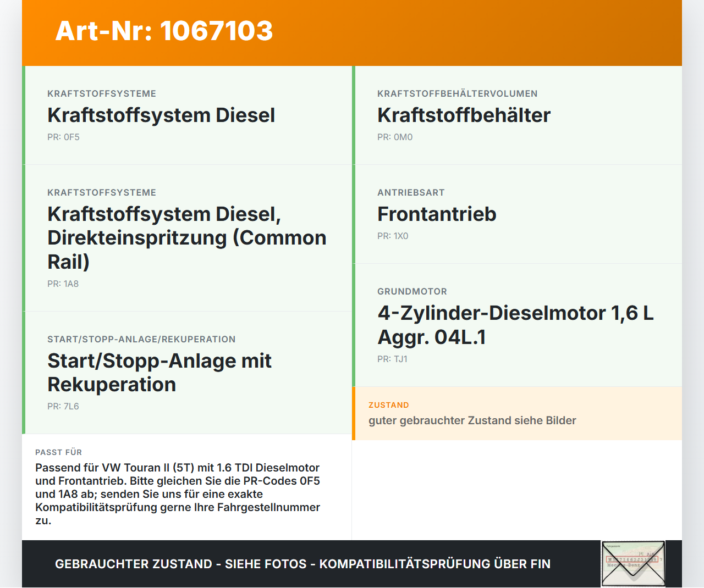Viewport: 704px width, 588px height.
Task: Click the PASST FÜR label
Action: (58, 452)
